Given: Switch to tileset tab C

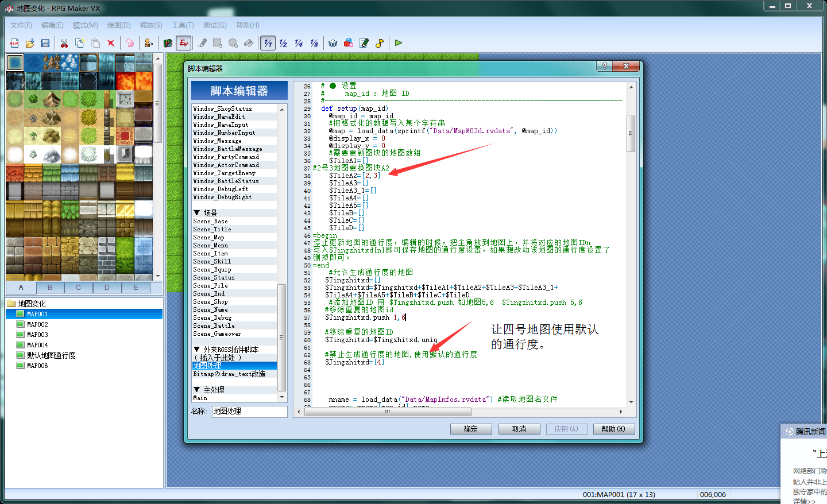Looking at the screenshot, I should tap(79, 288).
